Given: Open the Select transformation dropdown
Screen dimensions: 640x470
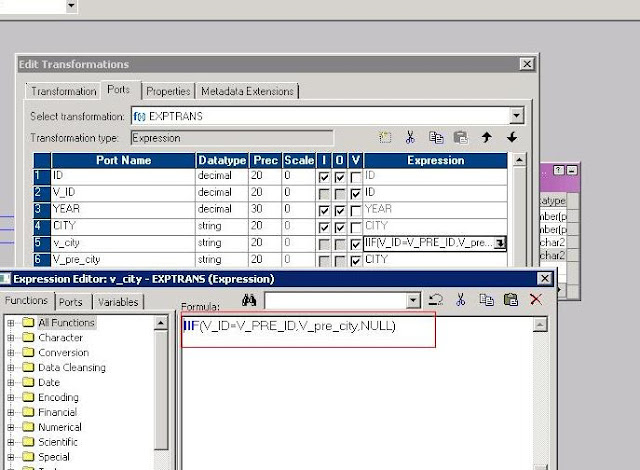Looking at the screenshot, I should coord(516,116).
